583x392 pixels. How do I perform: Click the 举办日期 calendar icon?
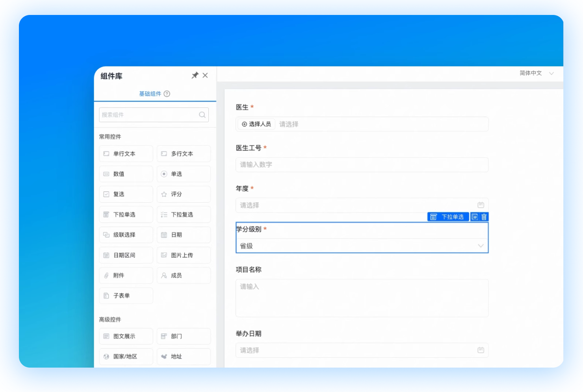point(481,350)
